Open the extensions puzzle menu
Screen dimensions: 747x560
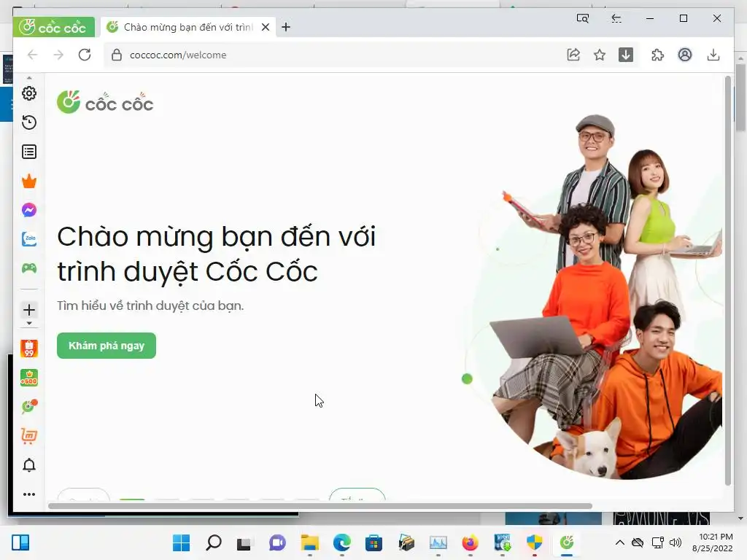pos(657,55)
